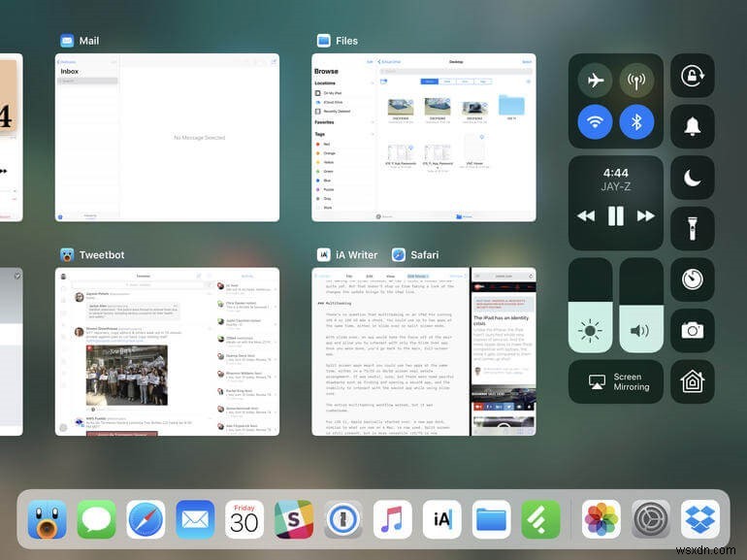Toggle rotation lock in Control Center
This screenshot has height=560, width=747.
(693, 76)
